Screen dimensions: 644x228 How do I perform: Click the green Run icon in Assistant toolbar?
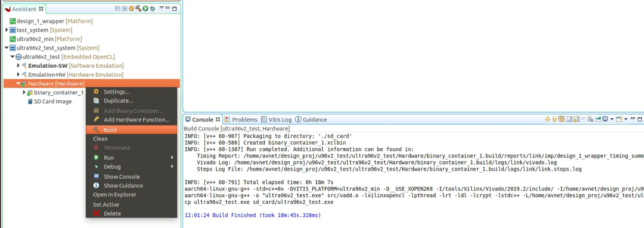click(145, 9)
